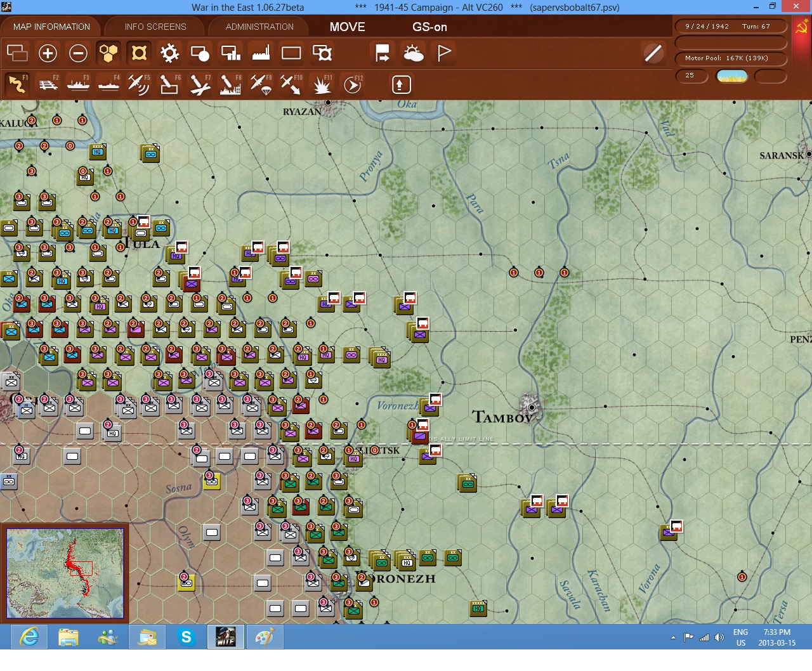812x671 pixels.
Task: Open Internet Explorer from the taskbar
Action: 29,637
